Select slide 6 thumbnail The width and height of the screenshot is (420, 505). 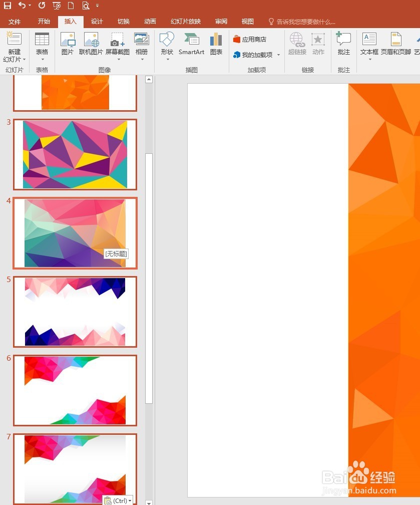pos(75,390)
